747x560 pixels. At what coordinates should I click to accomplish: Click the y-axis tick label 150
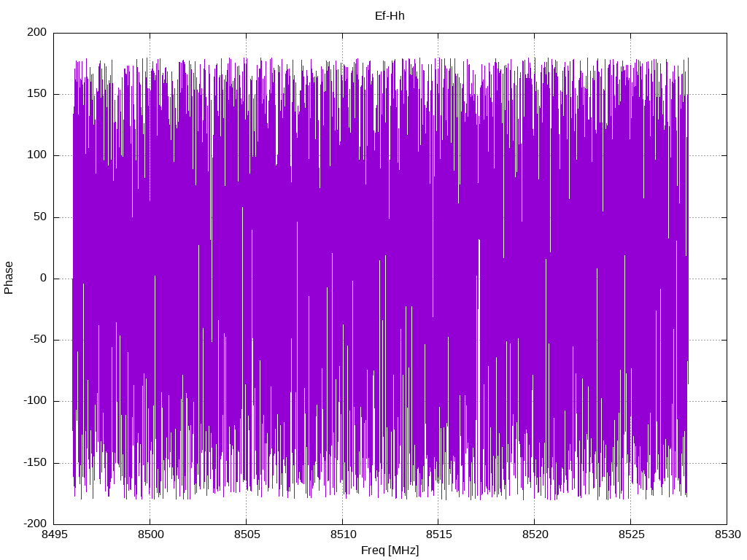[37, 94]
